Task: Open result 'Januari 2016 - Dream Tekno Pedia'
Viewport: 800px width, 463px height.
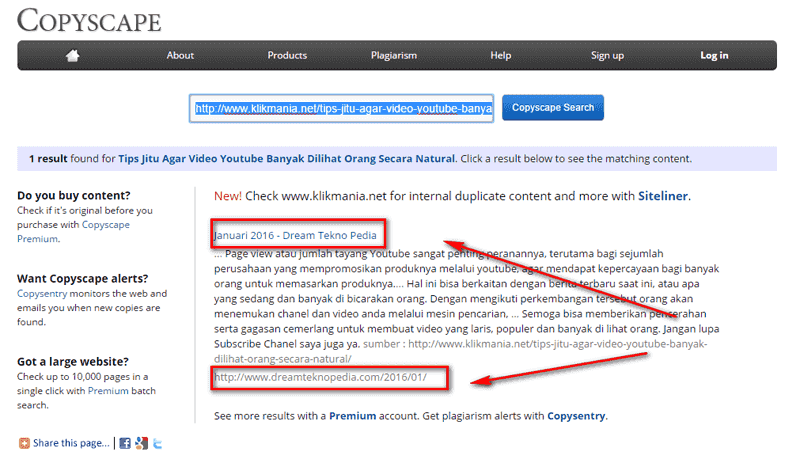Action: [x=295, y=235]
